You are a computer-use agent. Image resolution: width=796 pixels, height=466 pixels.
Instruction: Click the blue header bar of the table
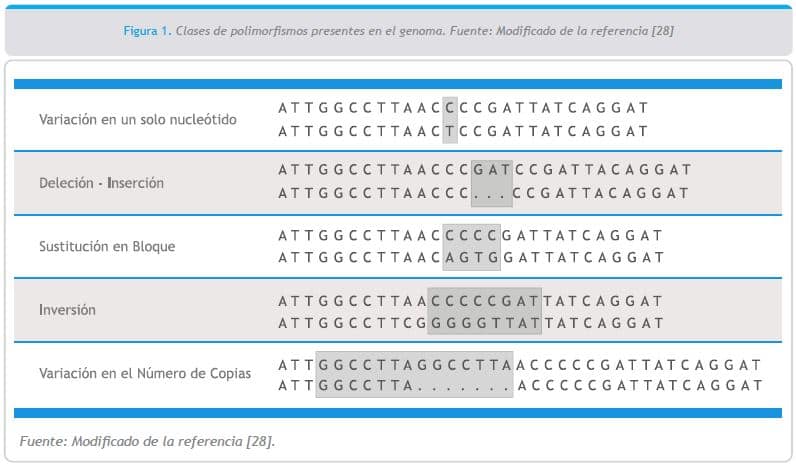pyautogui.click(x=398, y=84)
